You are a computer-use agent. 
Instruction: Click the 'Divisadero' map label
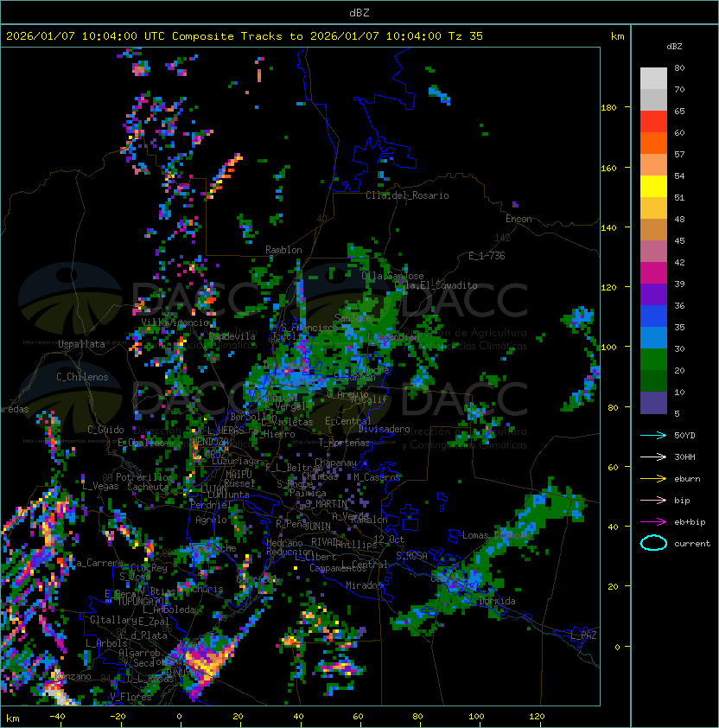pos(385,429)
